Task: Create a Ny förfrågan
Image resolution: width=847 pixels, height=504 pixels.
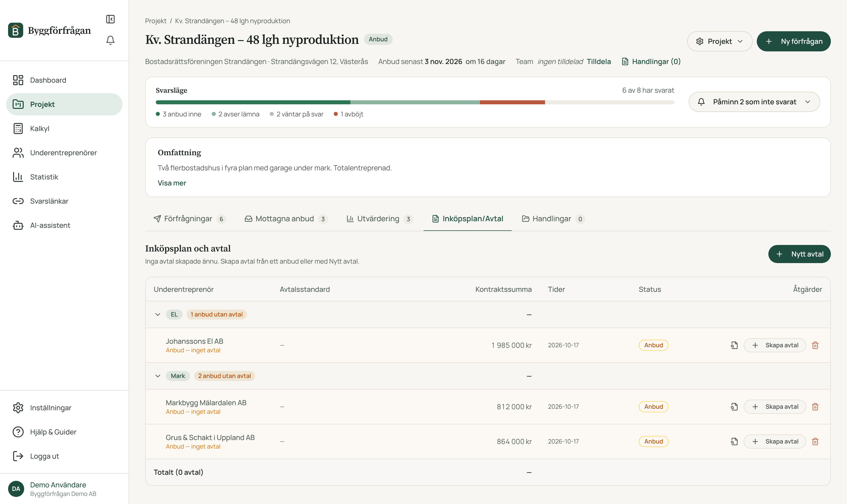Action: click(793, 41)
